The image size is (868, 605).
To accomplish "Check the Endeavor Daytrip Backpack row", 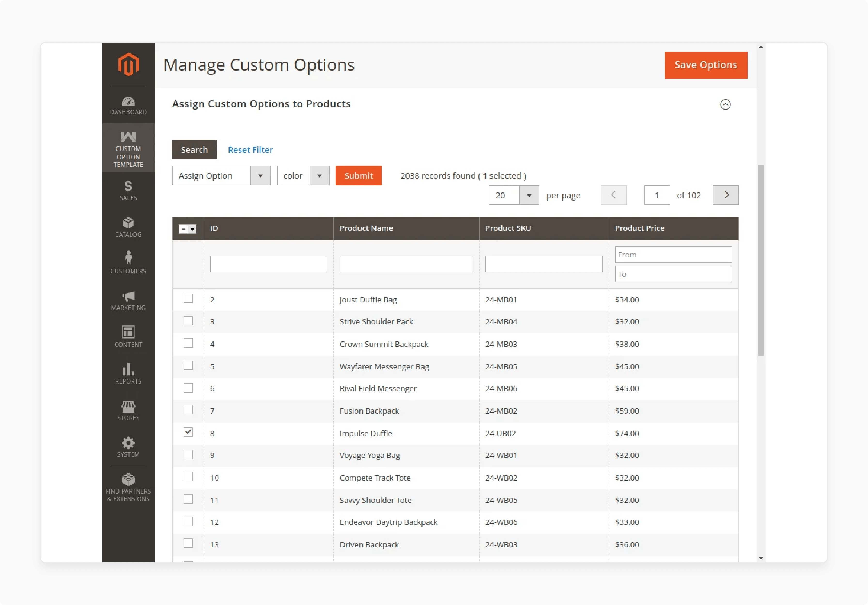I will click(188, 522).
